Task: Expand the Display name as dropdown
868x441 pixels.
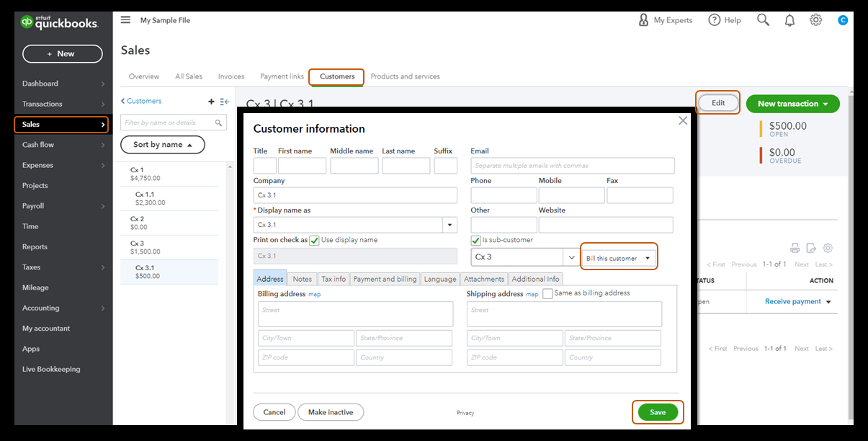Action: click(449, 225)
